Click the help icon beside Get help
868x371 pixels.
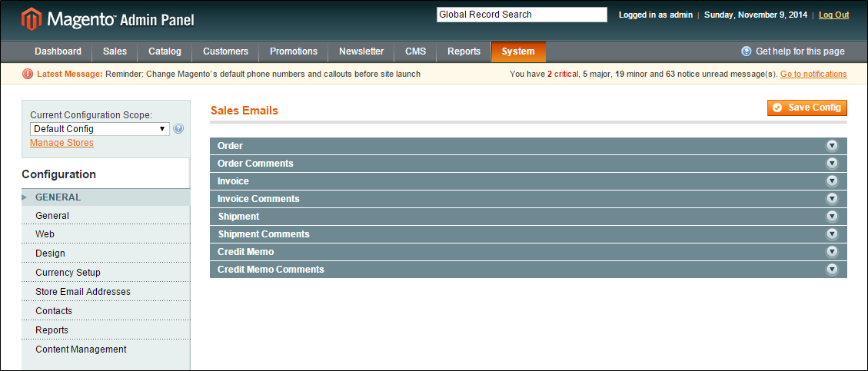pyautogui.click(x=747, y=51)
